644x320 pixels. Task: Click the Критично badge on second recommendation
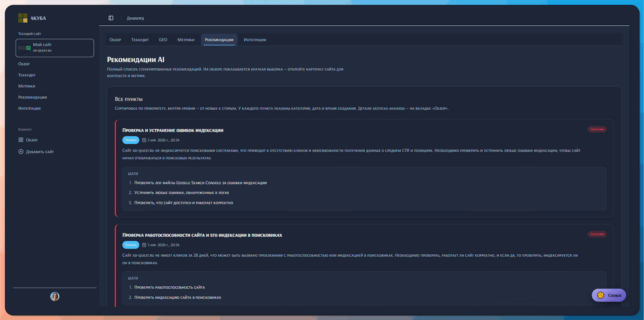click(597, 234)
